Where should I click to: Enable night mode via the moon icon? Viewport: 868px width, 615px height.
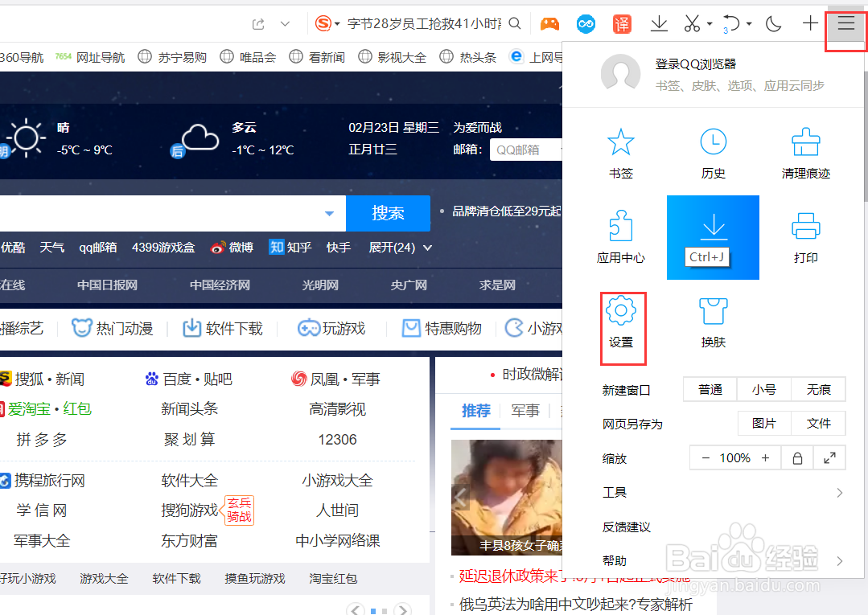(773, 23)
